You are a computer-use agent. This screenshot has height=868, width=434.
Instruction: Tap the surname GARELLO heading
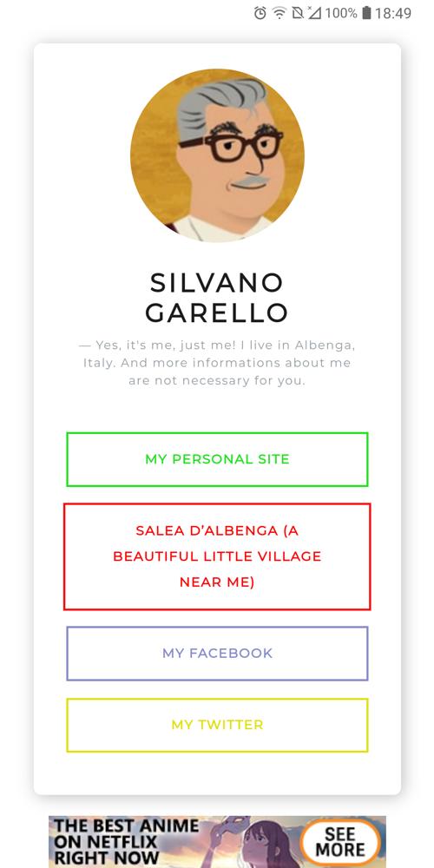tap(217, 312)
